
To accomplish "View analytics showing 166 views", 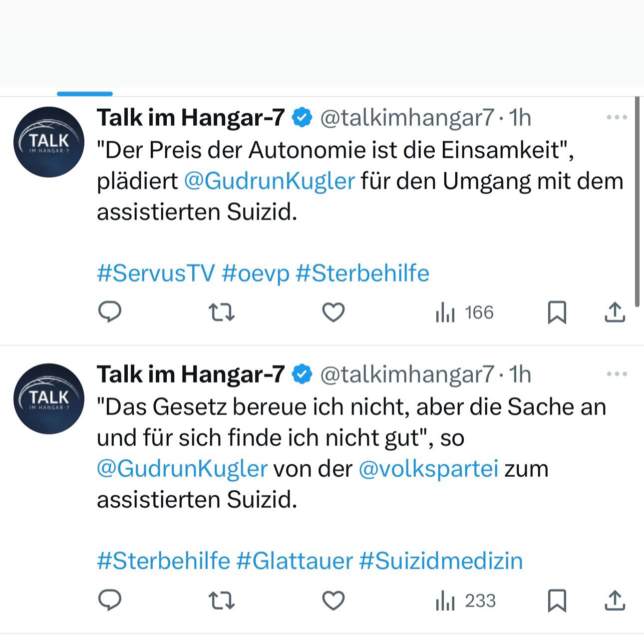I will click(464, 313).
